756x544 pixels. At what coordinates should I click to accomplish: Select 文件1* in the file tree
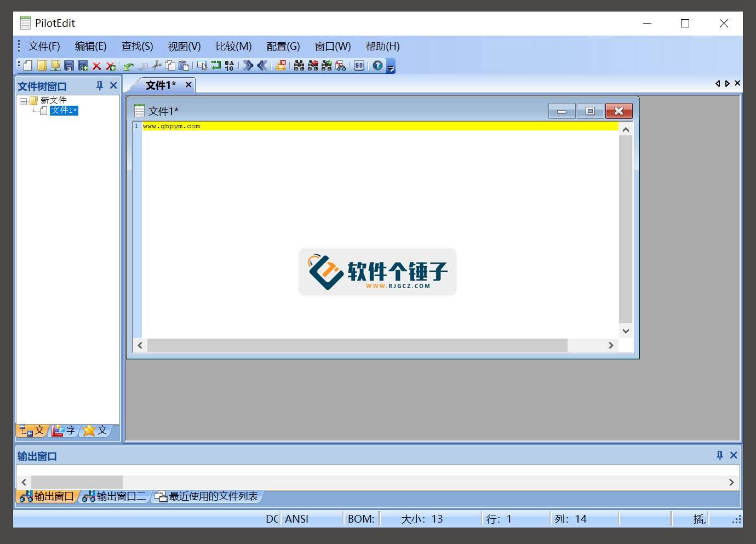coord(64,111)
